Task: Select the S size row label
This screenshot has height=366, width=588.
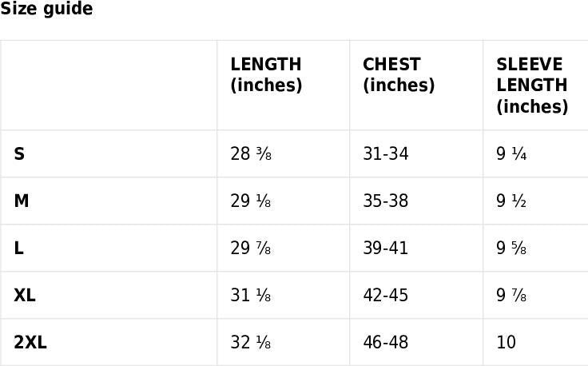Action: (x=19, y=153)
